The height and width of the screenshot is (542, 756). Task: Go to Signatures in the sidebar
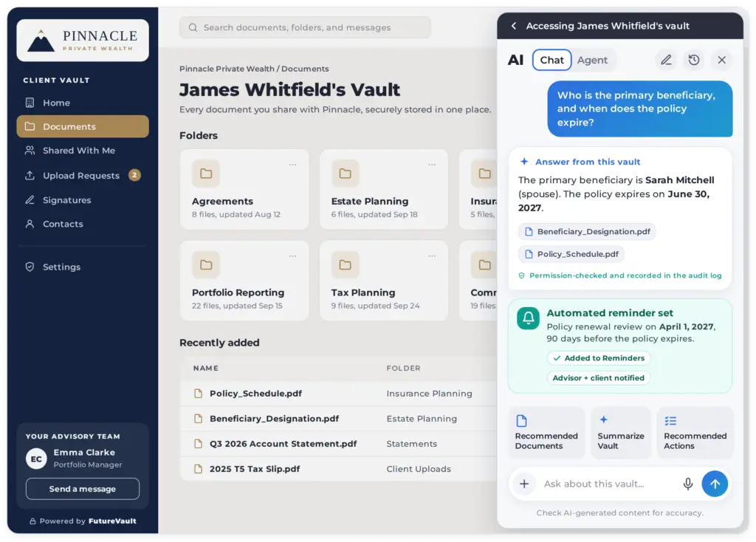pyautogui.click(x=83, y=199)
